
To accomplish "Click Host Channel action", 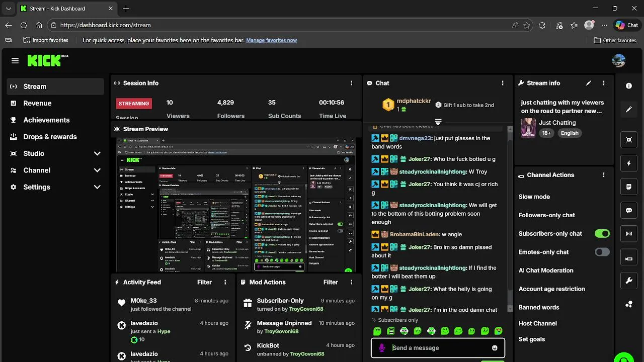I will (x=538, y=323).
